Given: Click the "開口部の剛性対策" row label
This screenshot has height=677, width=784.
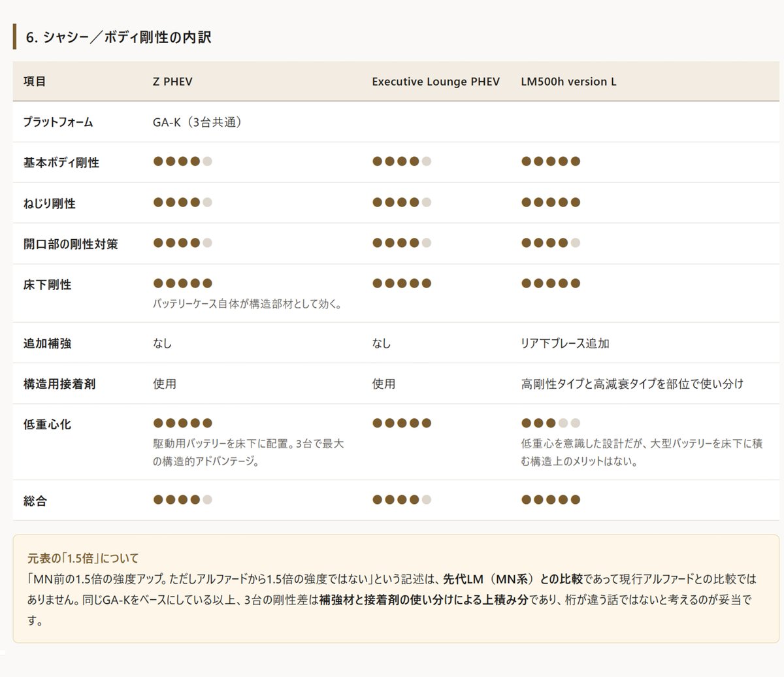Looking at the screenshot, I should tap(71, 244).
